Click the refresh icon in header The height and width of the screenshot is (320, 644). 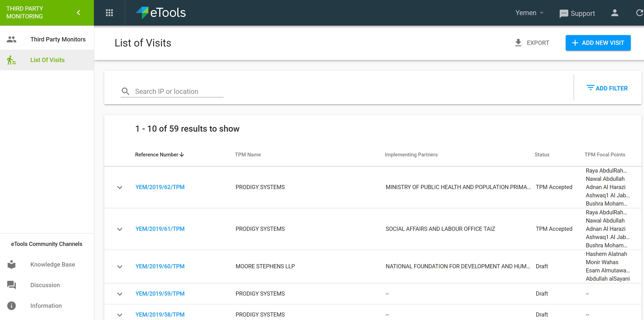click(x=639, y=13)
